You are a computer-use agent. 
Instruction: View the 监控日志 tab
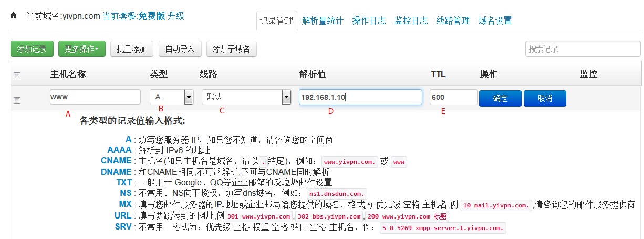[x=411, y=20]
